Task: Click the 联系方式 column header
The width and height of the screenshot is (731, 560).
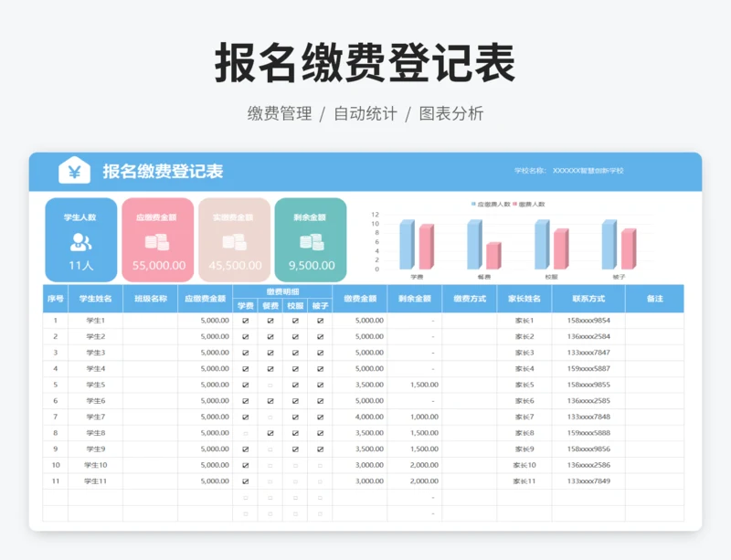Action: 588,299
